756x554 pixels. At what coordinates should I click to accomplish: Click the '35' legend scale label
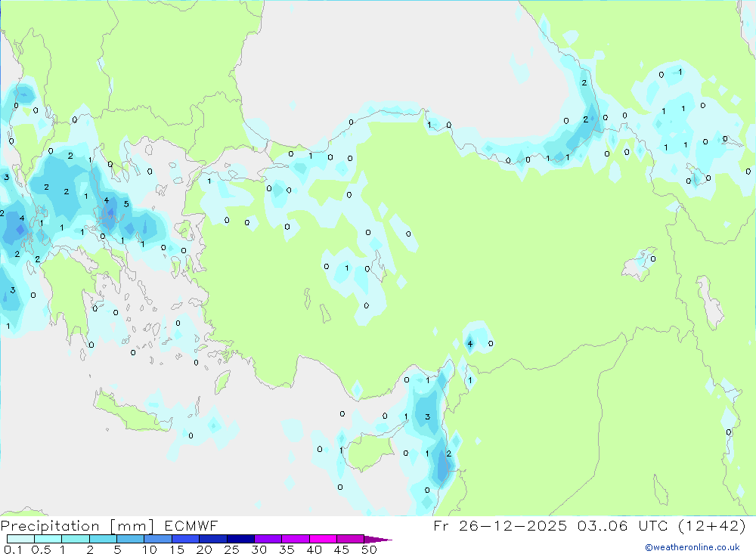(x=287, y=549)
